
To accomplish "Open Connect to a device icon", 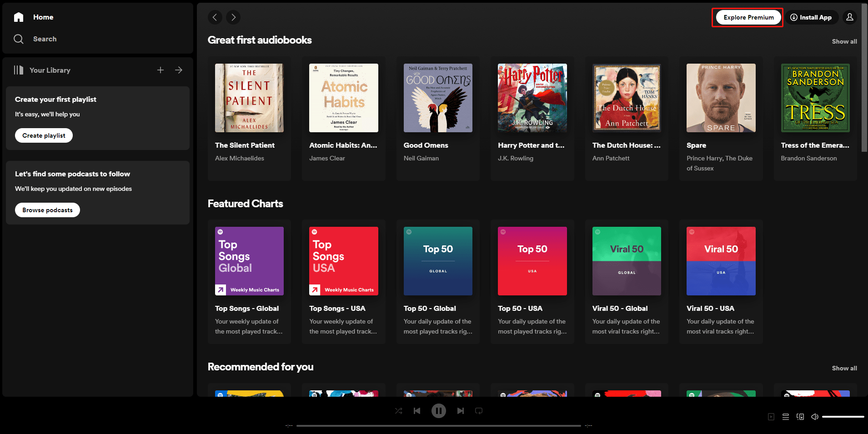I will pos(800,417).
